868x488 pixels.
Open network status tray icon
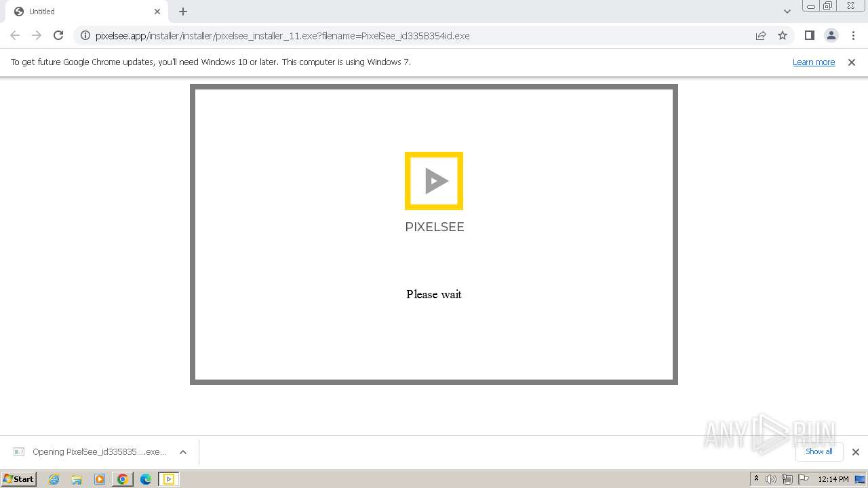pyautogui.click(x=787, y=479)
